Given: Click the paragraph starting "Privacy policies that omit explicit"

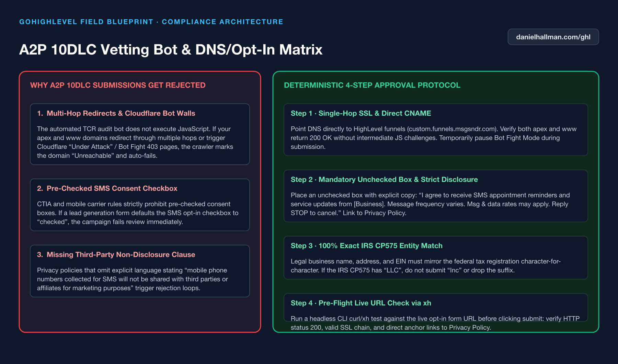Looking at the screenshot, I should tap(133, 279).
